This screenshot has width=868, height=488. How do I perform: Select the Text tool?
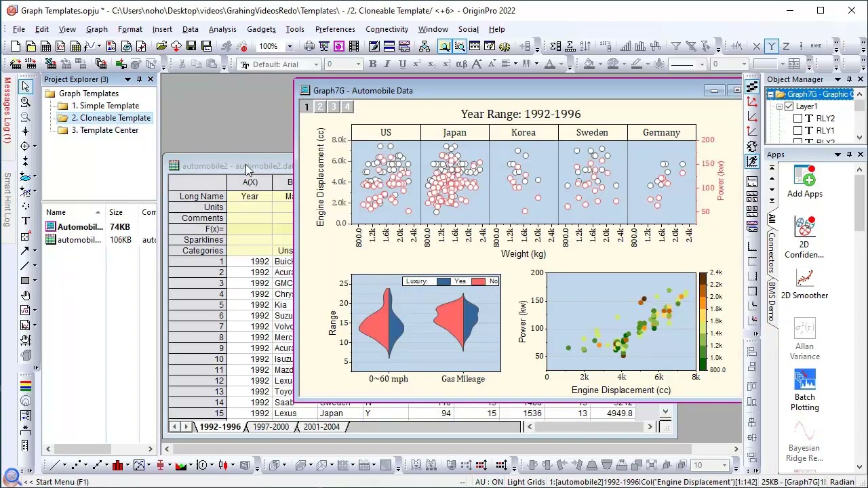coord(26,221)
